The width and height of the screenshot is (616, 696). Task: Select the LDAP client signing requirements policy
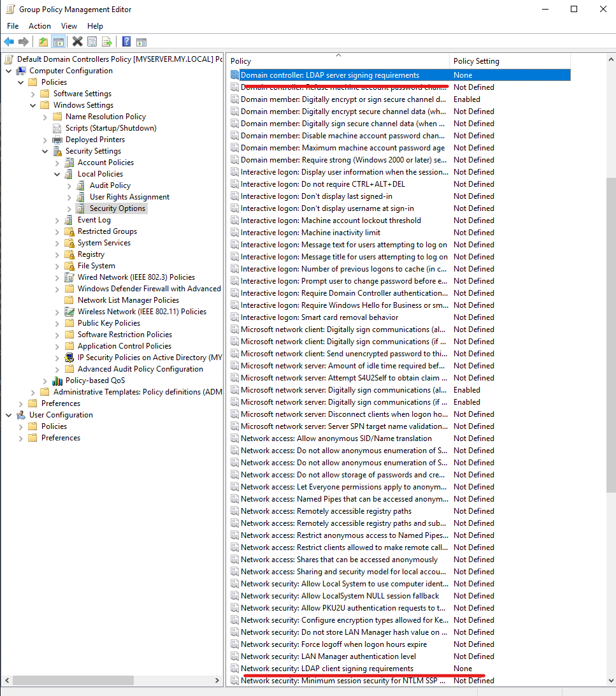coord(327,669)
